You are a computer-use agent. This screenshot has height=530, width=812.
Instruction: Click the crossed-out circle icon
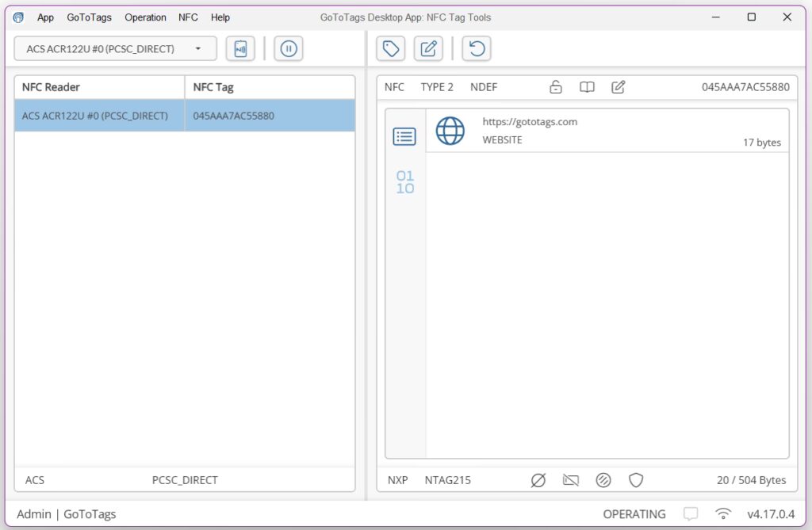(x=538, y=480)
